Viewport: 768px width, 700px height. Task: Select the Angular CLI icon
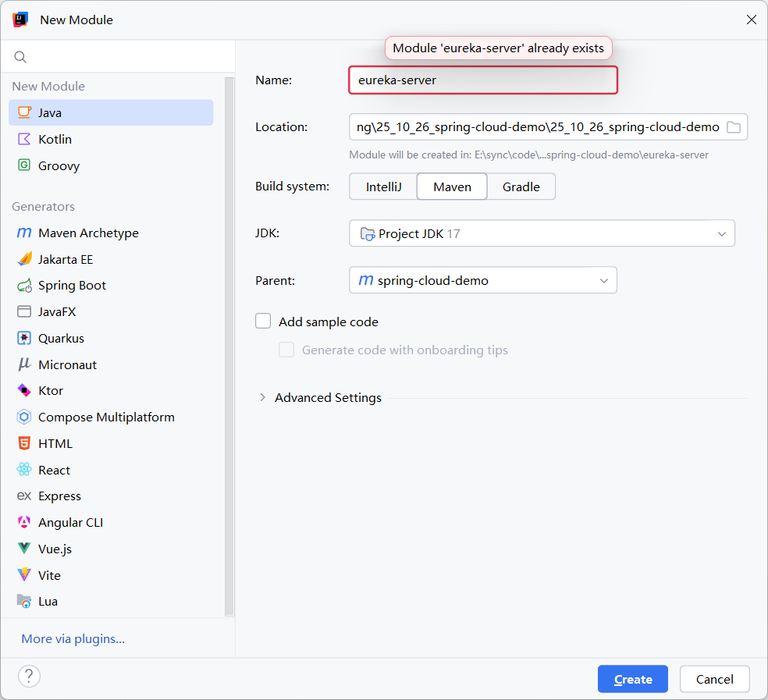tap(24, 523)
